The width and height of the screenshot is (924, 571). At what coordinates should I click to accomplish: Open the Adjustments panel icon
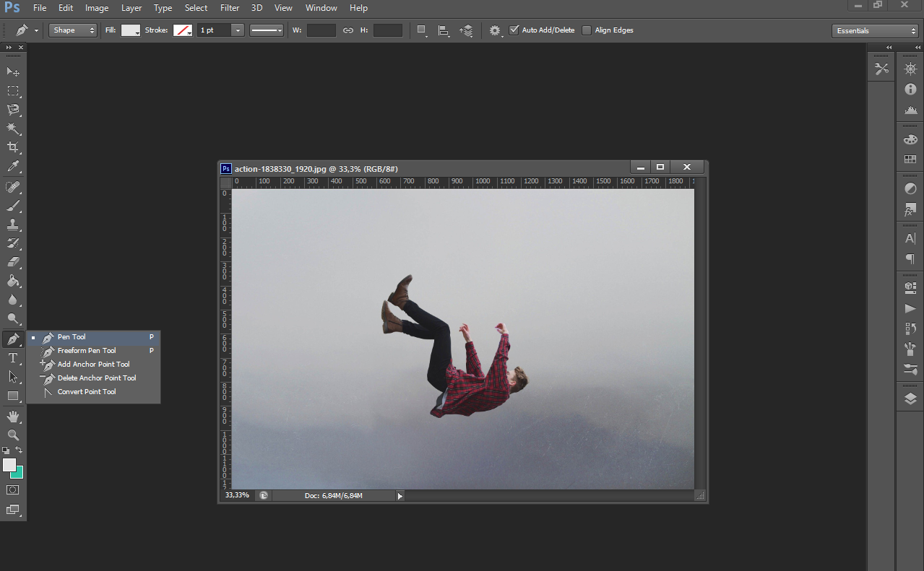[x=910, y=189]
